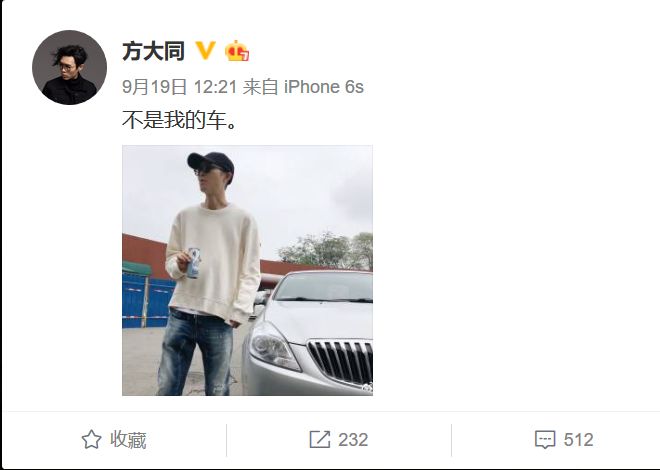This screenshot has height=470, width=660.
Task: Open 方大同's round profile avatar
Action: click(69, 67)
